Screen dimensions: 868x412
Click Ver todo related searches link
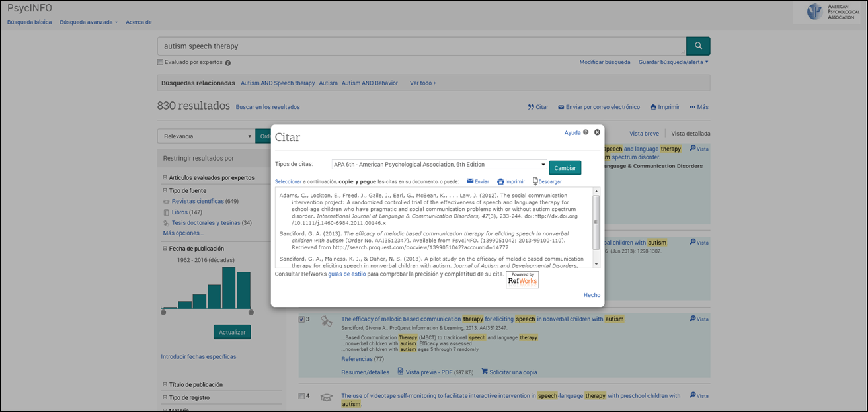pyautogui.click(x=422, y=83)
